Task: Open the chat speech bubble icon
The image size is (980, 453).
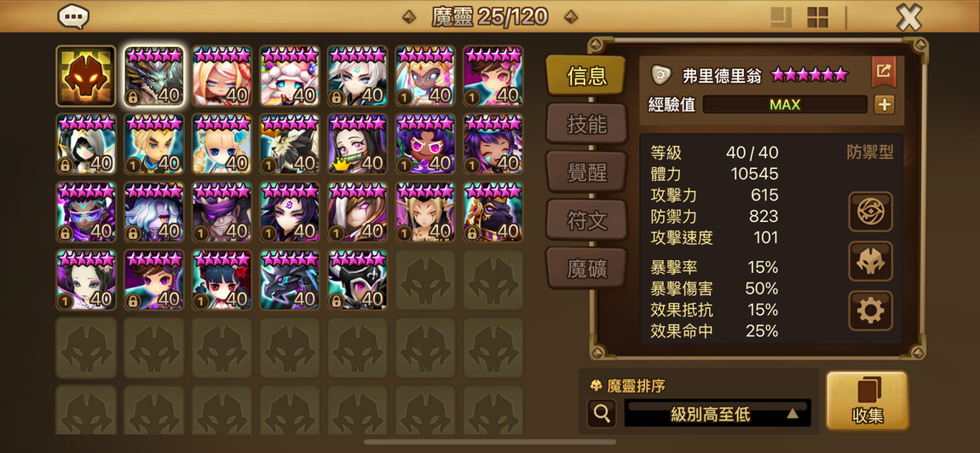Action: [73, 17]
